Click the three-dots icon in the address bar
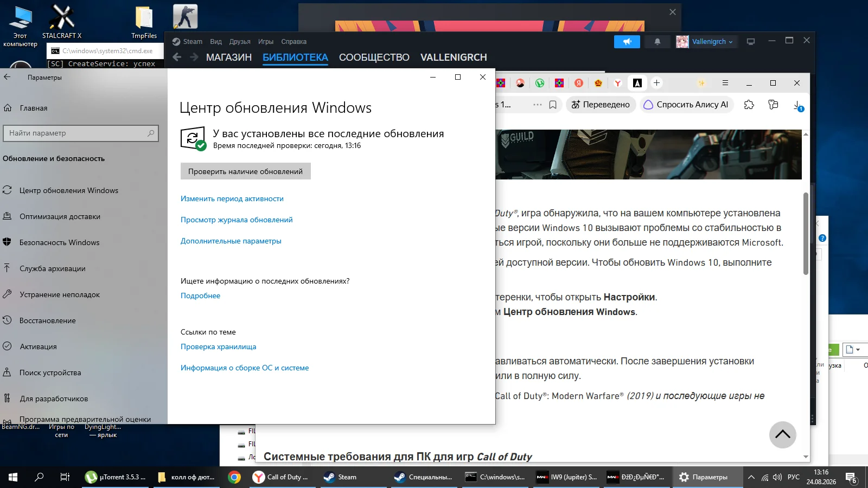The width and height of the screenshot is (868, 488). (x=538, y=105)
